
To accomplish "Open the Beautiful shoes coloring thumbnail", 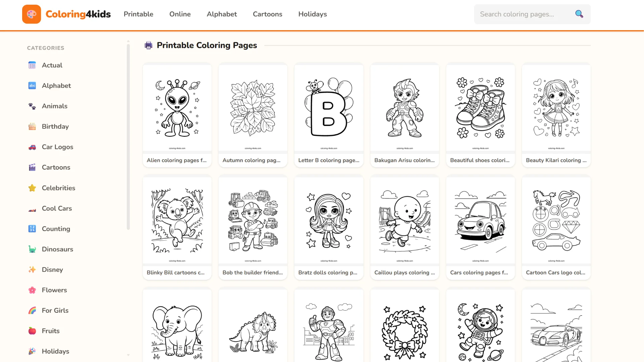I will 480,108.
